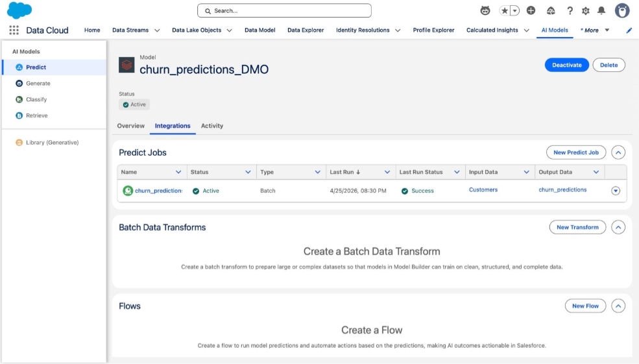Open the Customers input data link
639x364 pixels.
[483, 189]
